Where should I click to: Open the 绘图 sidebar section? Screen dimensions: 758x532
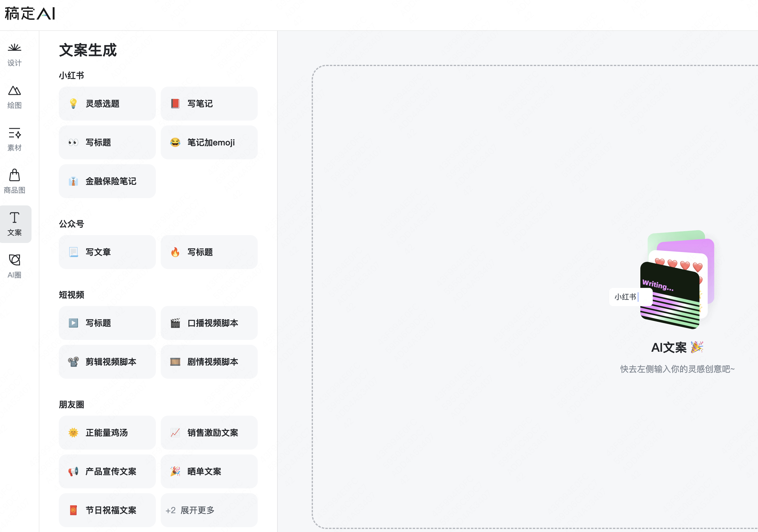[15, 97]
